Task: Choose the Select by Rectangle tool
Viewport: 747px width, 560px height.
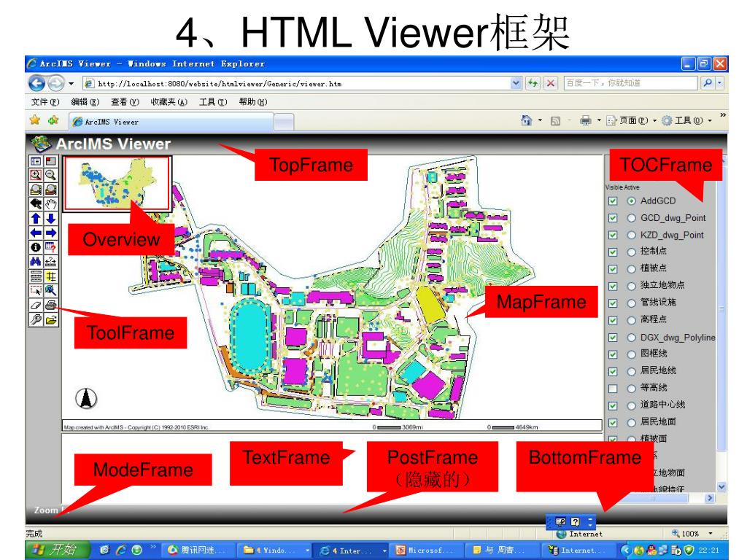Action: (x=36, y=290)
